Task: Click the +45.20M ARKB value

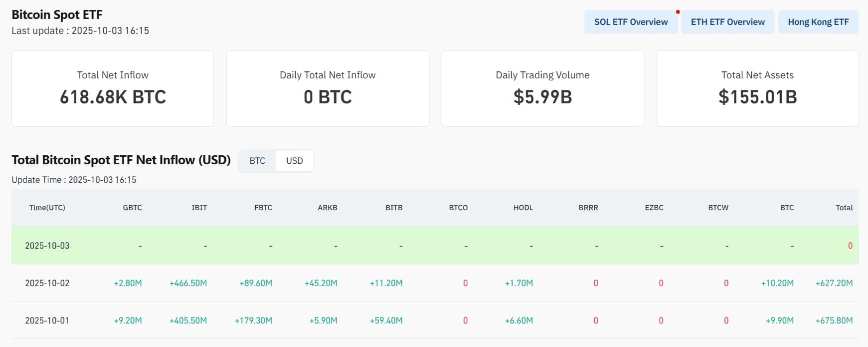Action: 321,283
